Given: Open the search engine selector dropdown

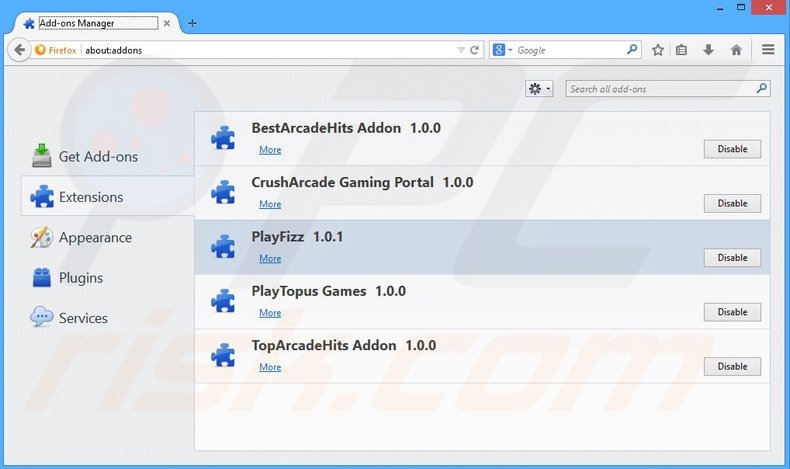Looking at the screenshot, I should [502, 50].
